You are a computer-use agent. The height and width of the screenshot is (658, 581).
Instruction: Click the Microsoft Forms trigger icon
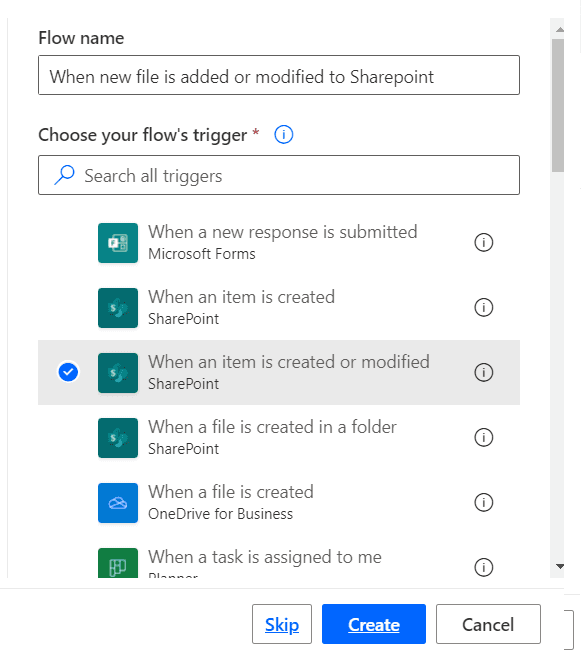coord(118,243)
